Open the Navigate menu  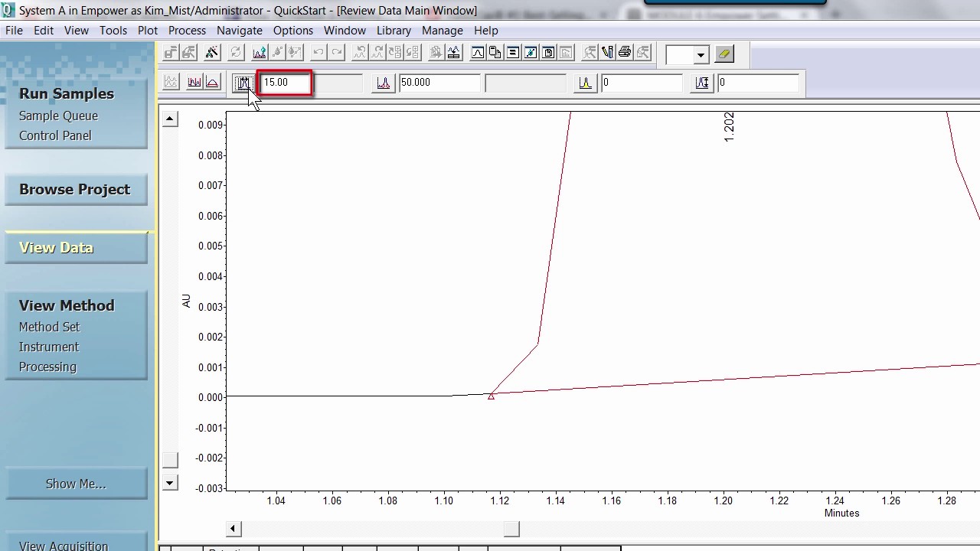(x=240, y=31)
